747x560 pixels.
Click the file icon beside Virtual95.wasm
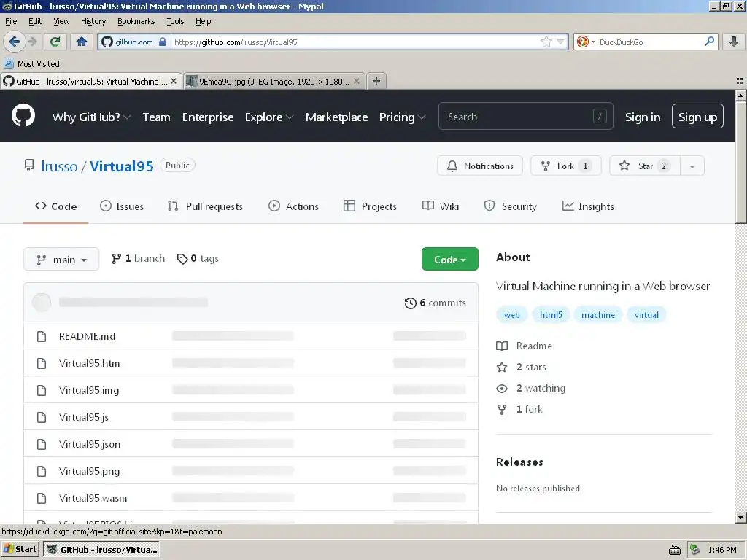click(42, 498)
